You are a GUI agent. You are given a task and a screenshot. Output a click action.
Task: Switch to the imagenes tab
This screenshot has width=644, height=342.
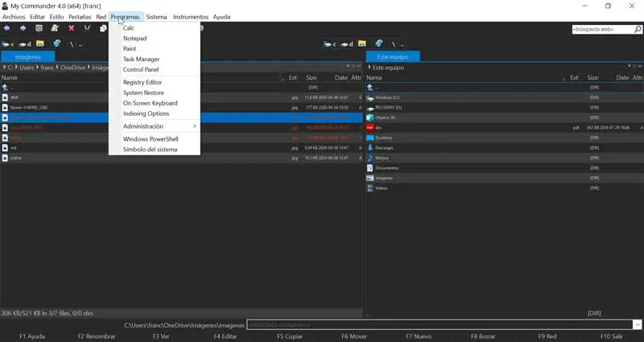click(x=28, y=56)
